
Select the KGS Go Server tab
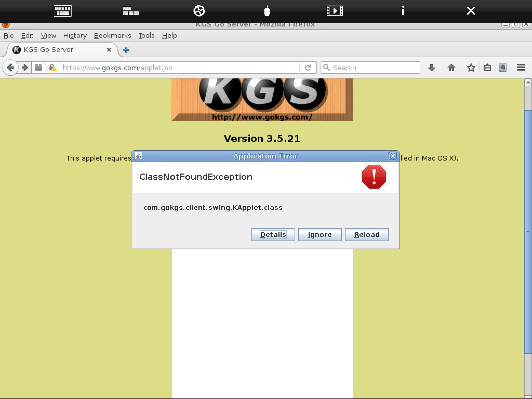click(x=62, y=50)
